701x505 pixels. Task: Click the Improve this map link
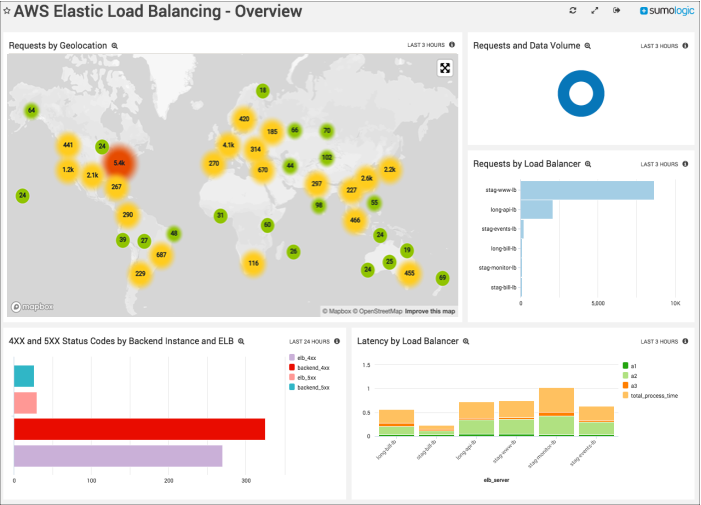point(430,311)
